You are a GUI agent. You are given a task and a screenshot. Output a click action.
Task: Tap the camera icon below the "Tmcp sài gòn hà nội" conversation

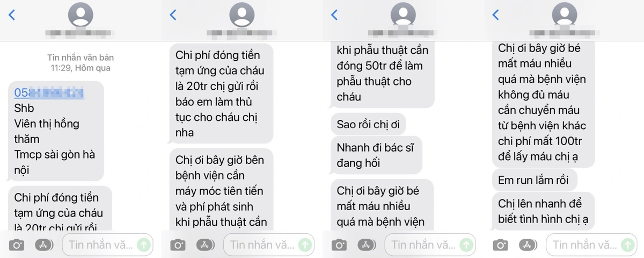coord(16,245)
